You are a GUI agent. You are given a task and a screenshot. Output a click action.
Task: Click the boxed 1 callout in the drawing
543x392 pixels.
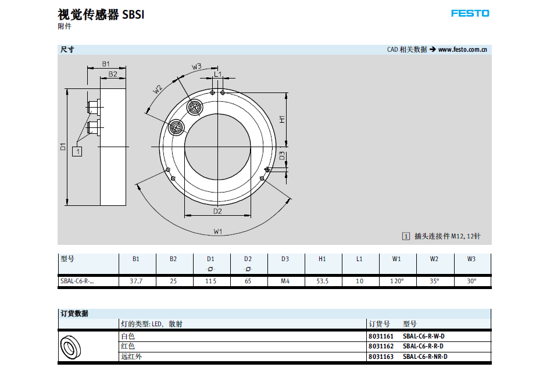(x=77, y=151)
